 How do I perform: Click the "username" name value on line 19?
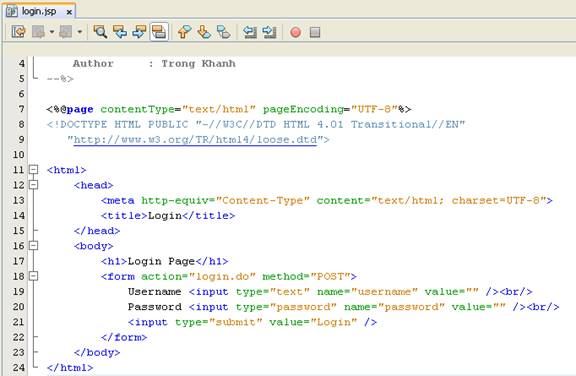[385, 292]
